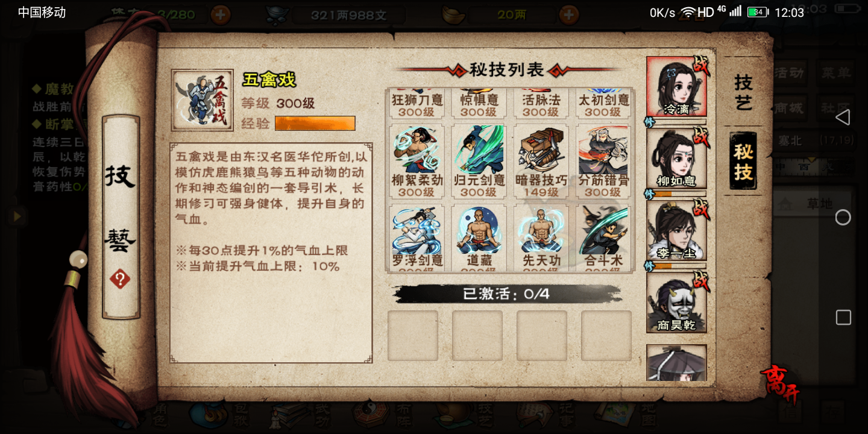
Task: Open the red question mark help icon
Action: coord(120,279)
